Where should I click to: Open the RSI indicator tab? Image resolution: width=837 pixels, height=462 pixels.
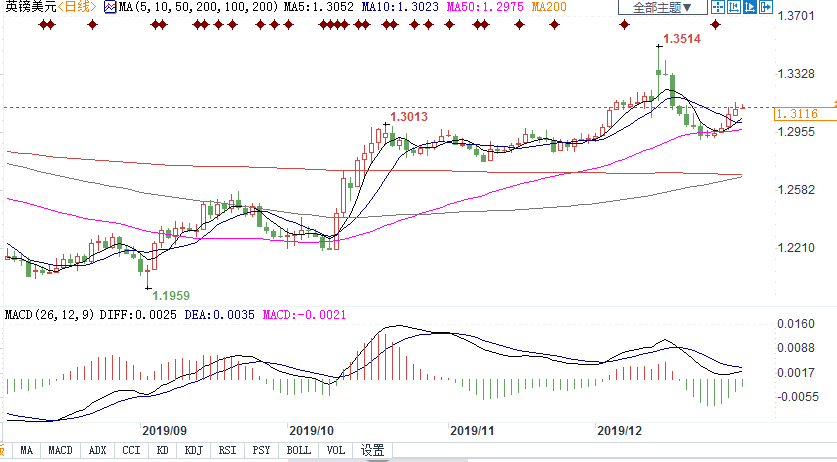pos(227,450)
